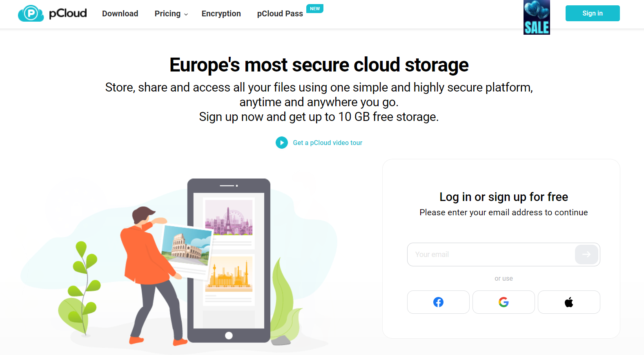The height and width of the screenshot is (355, 644).
Task: Click 'Log in or sign up for free' heading
Action: (x=504, y=197)
